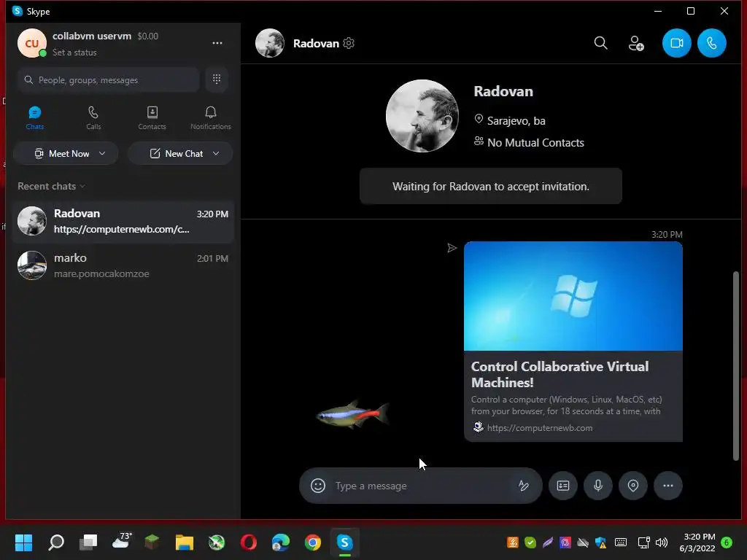Expand the Recent chats sort chevron
747x560 pixels.
coord(82,186)
